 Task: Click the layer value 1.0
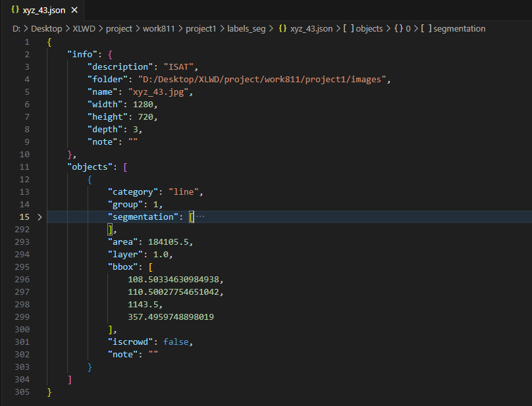(161, 255)
